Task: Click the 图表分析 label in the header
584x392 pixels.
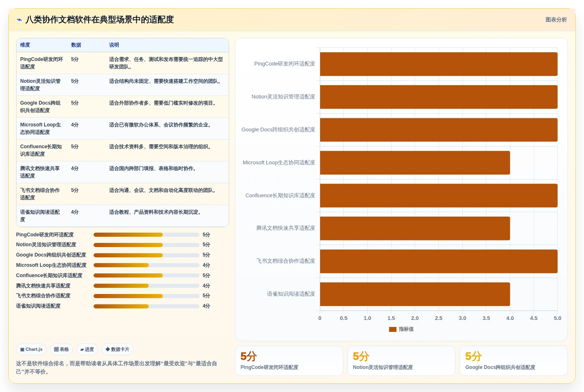Action: pos(556,20)
